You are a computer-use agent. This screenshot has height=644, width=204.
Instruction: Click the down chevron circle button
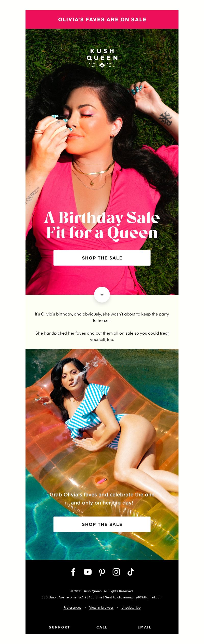tap(102, 295)
